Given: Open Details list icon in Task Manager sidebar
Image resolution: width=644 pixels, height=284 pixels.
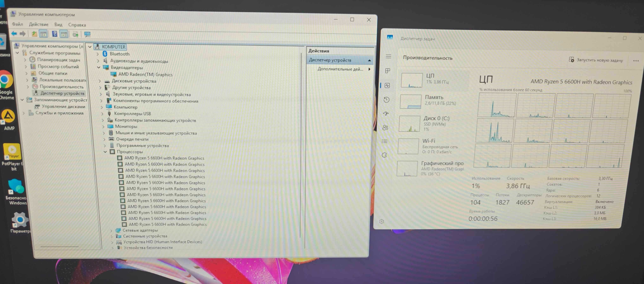Looking at the screenshot, I should [x=385, y=141].
